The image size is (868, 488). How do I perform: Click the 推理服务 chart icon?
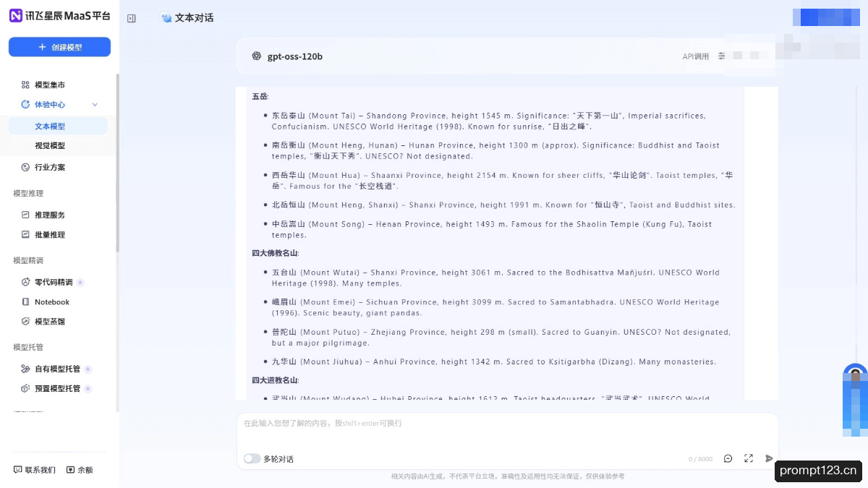coord(25,215)
